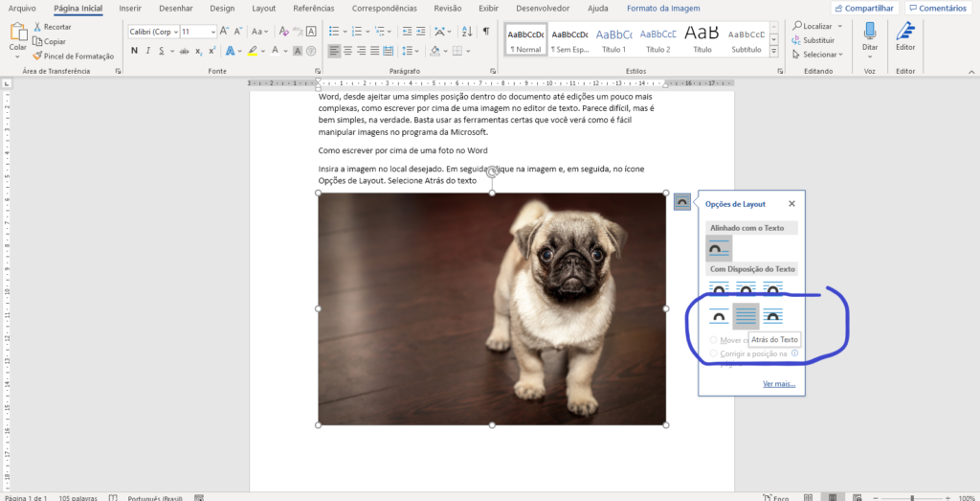The image size is (980, 501).
Task: Switch to the Formato da Imagem tab
Action: point(663,8)
